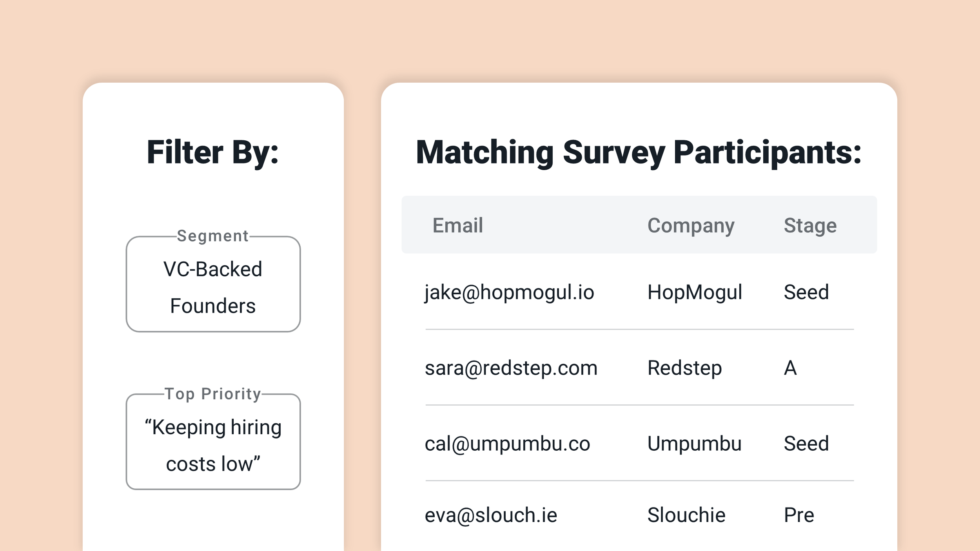Open the Top Priority filter box
The image size is (980, 551).
213,442
